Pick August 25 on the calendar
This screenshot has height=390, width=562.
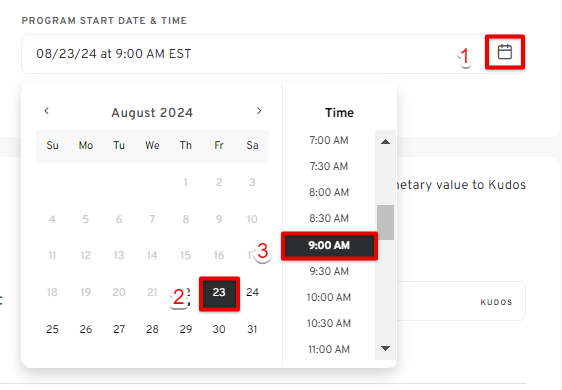tap(52, 329)
